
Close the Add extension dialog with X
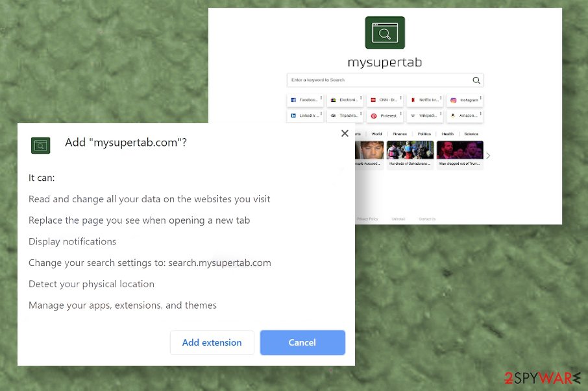click(345, 133)
